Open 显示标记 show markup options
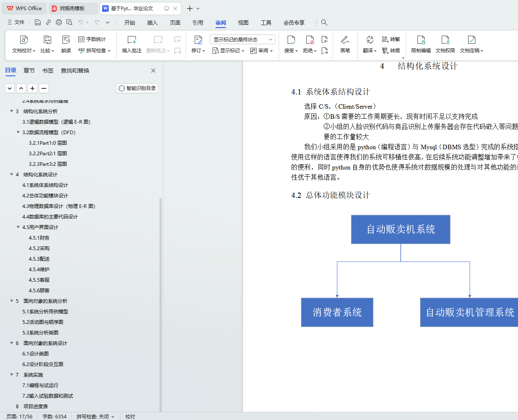This screenshot has width=518, height=420. [228, 51]
